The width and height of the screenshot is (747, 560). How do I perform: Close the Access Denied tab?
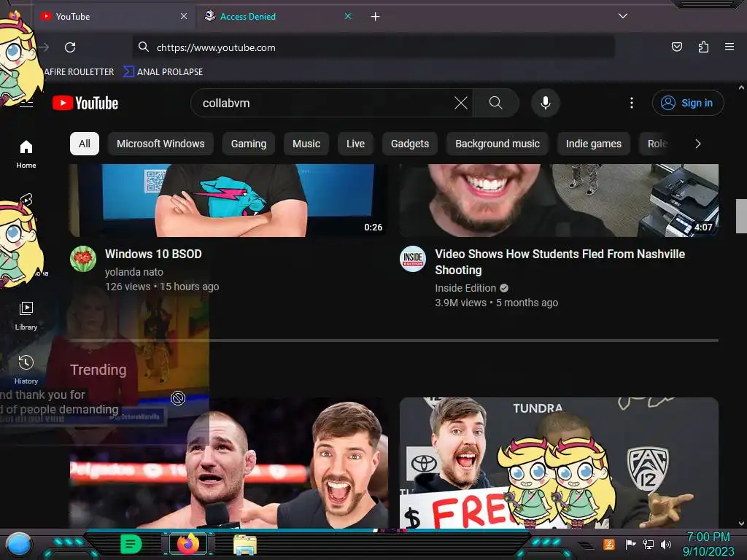tap(348, 16)
